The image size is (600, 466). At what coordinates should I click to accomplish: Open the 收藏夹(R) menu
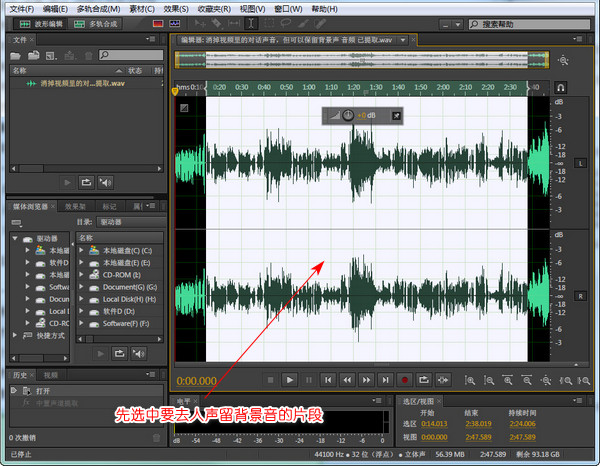point(214,9)
